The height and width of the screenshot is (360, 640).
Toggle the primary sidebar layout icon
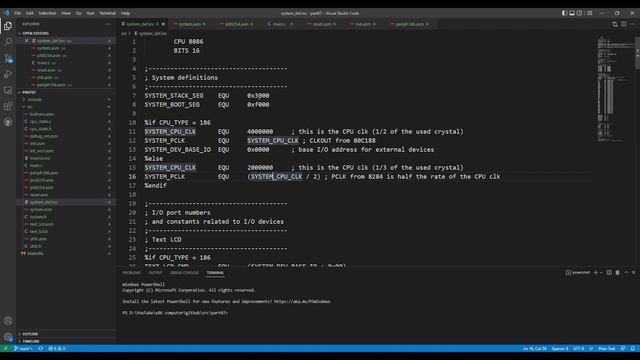point(564,13)
